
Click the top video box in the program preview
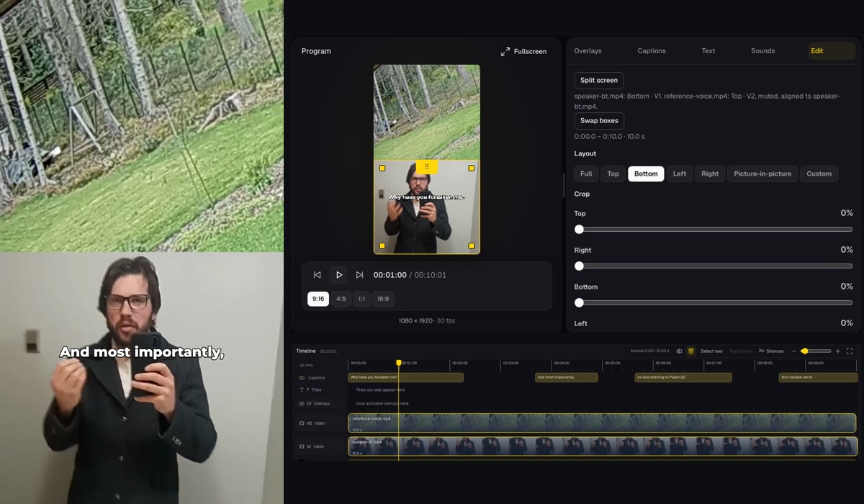coord(426,112)
